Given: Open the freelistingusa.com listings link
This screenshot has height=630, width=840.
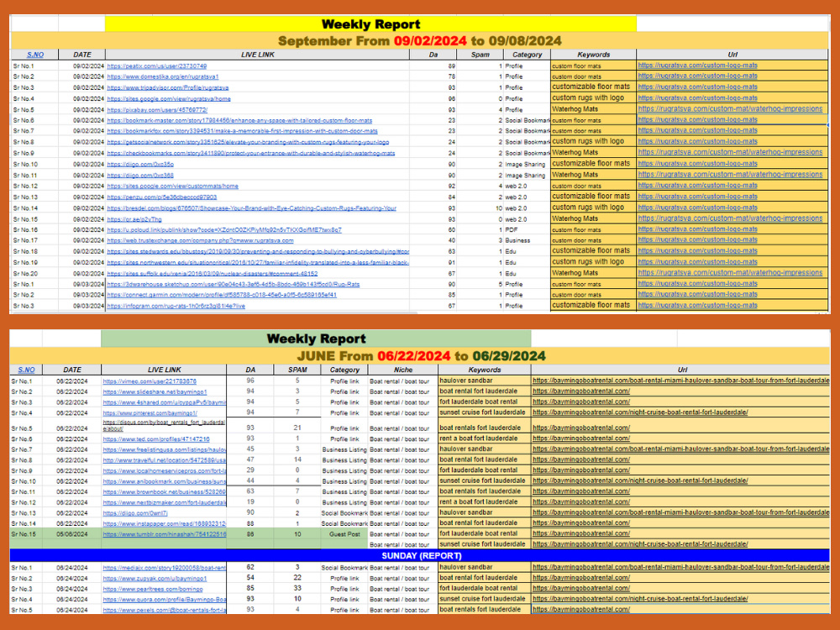Looking at the screenshot, I should [164, 450].
